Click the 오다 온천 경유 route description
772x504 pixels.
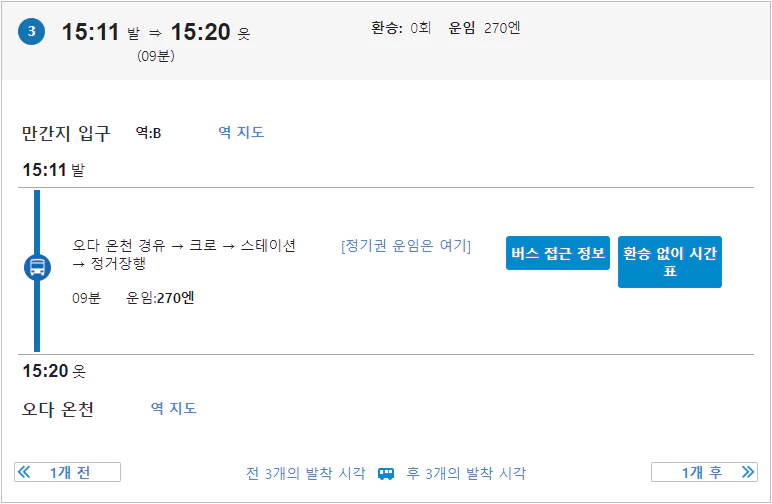coord(184,254)
